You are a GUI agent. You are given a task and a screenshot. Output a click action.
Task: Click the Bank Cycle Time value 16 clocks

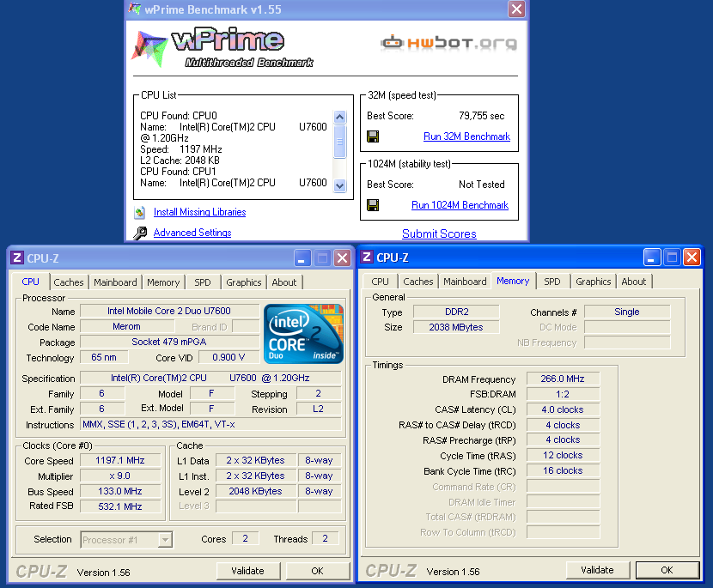(x=563, y=470)
